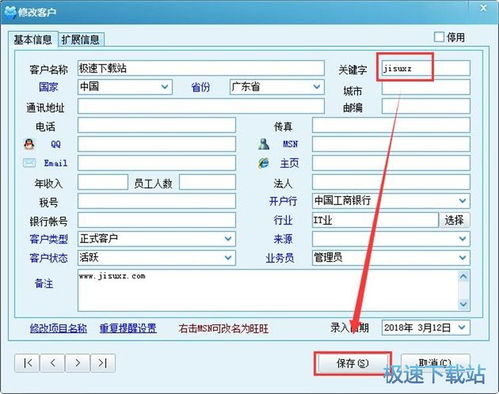Focus the 电话 phone field
The width and height of the screenshot is (499, 394).
pos(157,125)
